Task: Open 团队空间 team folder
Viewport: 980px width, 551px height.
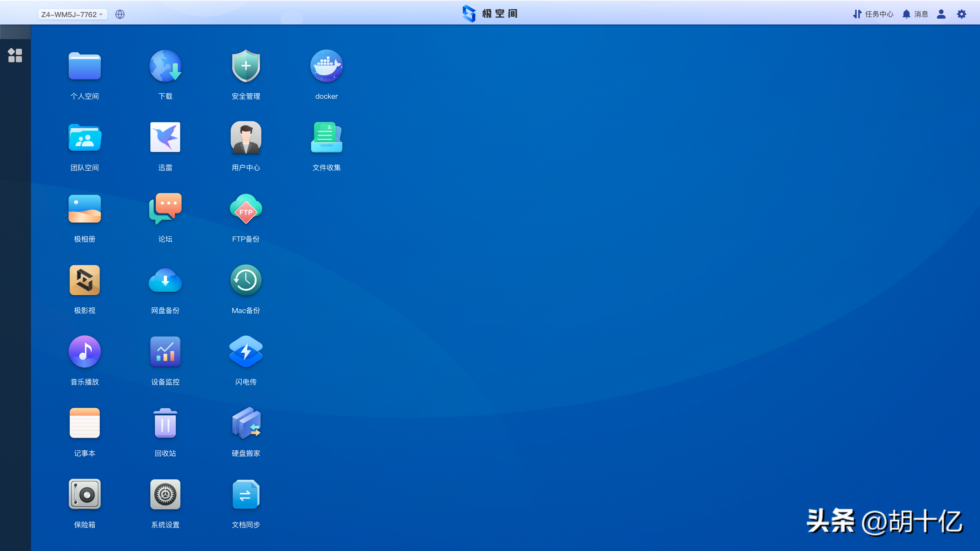Action: [84, 138]
